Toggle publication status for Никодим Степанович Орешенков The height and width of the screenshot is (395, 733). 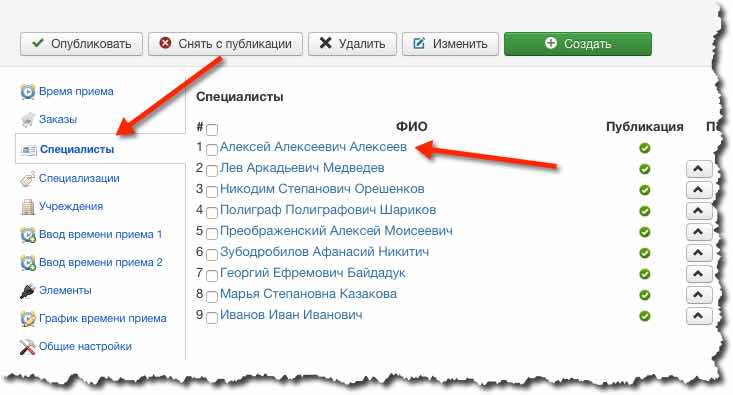click(645, 190)
